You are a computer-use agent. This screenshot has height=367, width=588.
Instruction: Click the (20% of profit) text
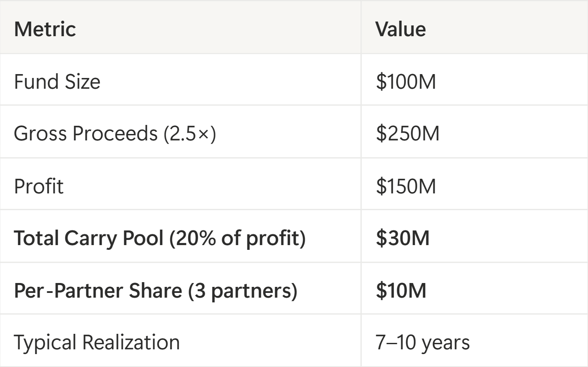(237, 238)
